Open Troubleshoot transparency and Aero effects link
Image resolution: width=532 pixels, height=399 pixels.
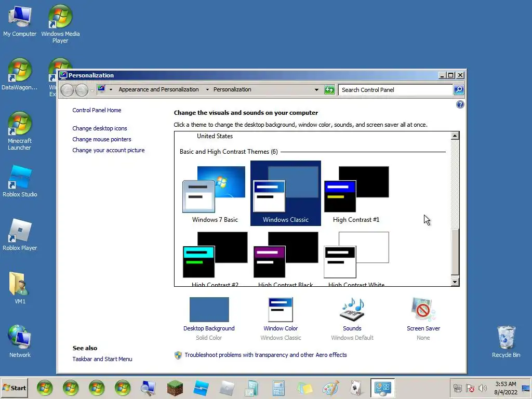click(x=265, y=355)
